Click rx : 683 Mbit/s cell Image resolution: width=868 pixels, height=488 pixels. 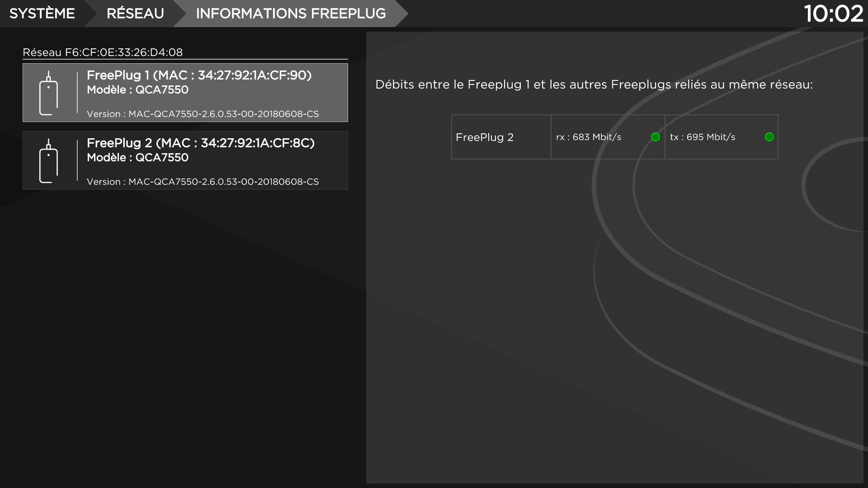[x=589, y=137]
